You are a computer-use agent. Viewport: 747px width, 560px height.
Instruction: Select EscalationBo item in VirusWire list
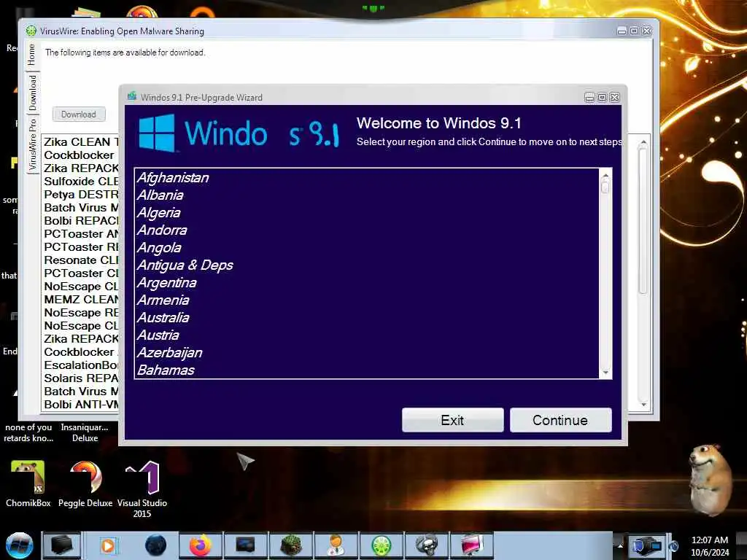click(x=80, y=365)
